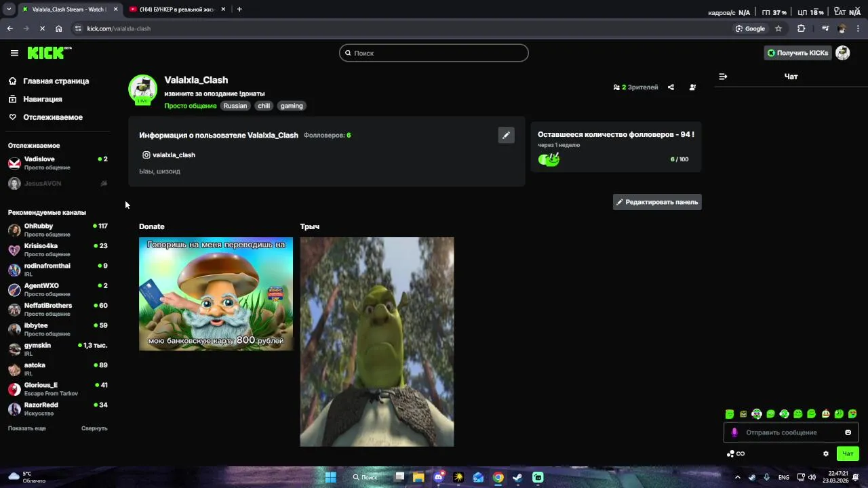Open Vadislove followed channel
The image size is (868, 488).
[x=58, y=163]
